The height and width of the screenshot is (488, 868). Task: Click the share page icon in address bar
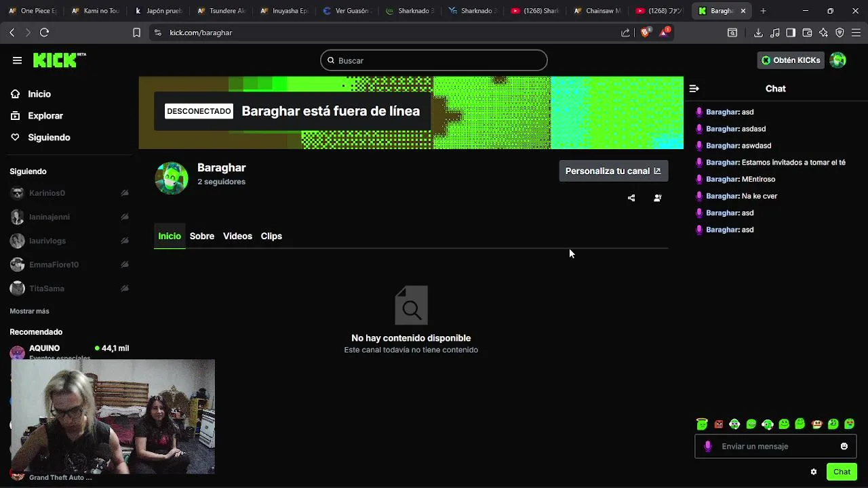click(x=625, y=33)
